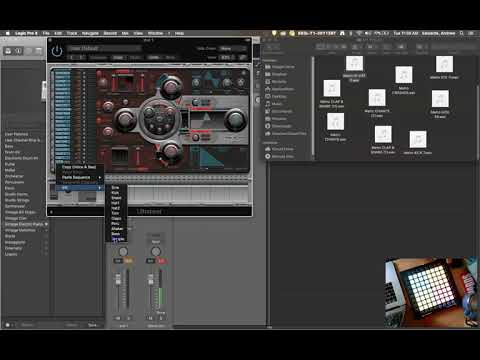Adjust Ultrabeat oscillator 1 large knob
Screen dimensions: 480x360
[171, 86]
